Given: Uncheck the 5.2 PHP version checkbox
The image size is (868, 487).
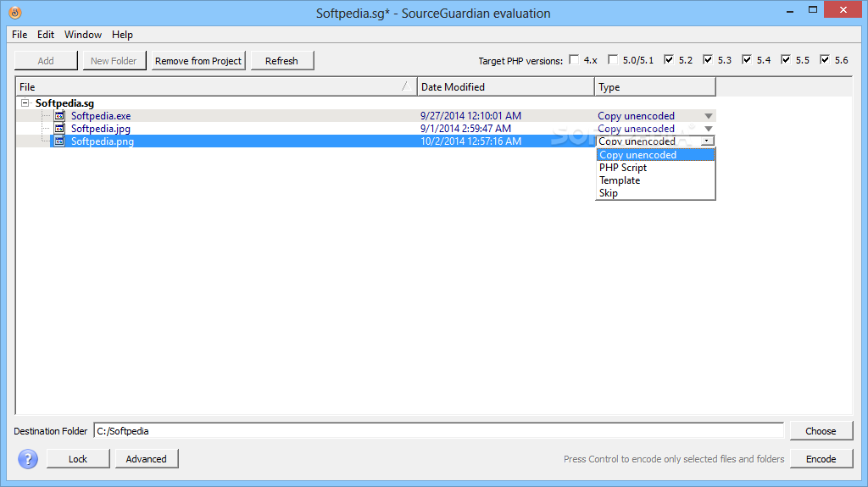Looking at the screenshot, I should pos(669,60).
